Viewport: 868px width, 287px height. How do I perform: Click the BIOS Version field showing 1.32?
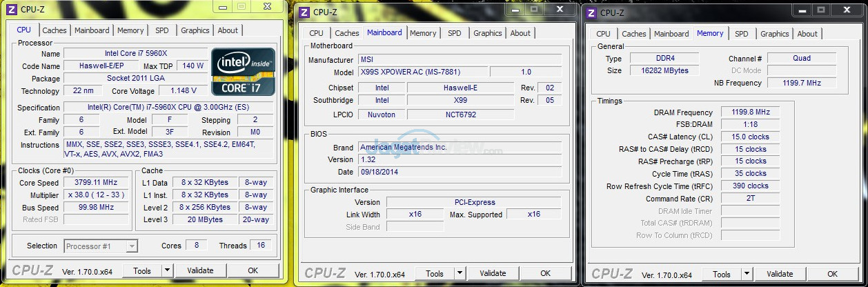click(455, 159)
